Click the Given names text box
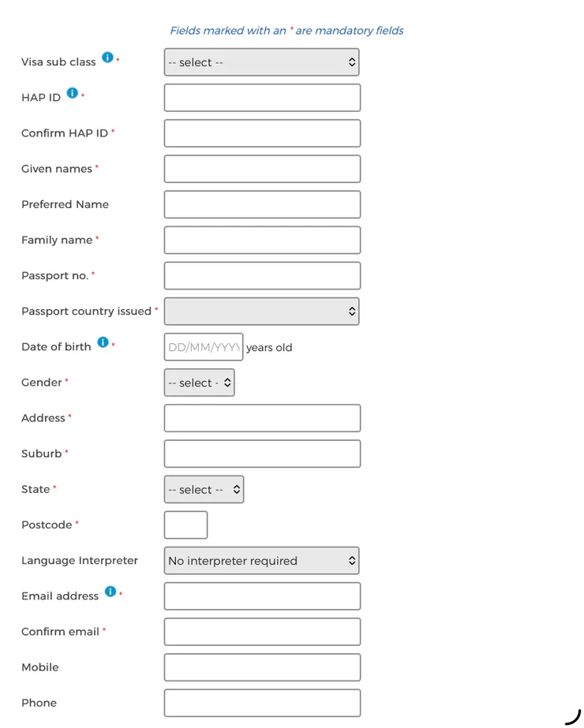The height and width of the screenshot is (728, 584). pyautogui.click(x=262, y=169)
